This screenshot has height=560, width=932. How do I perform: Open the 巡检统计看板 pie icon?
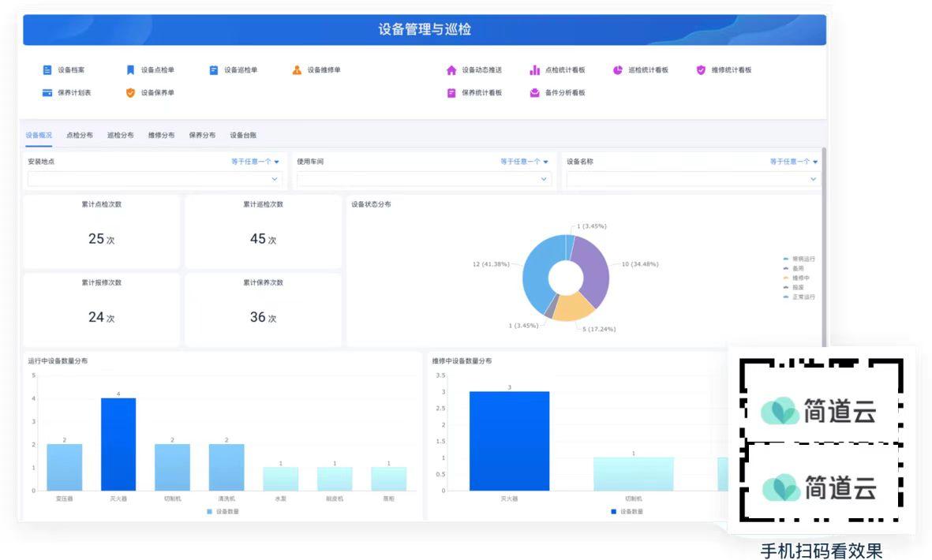click(x=618, y=70)
